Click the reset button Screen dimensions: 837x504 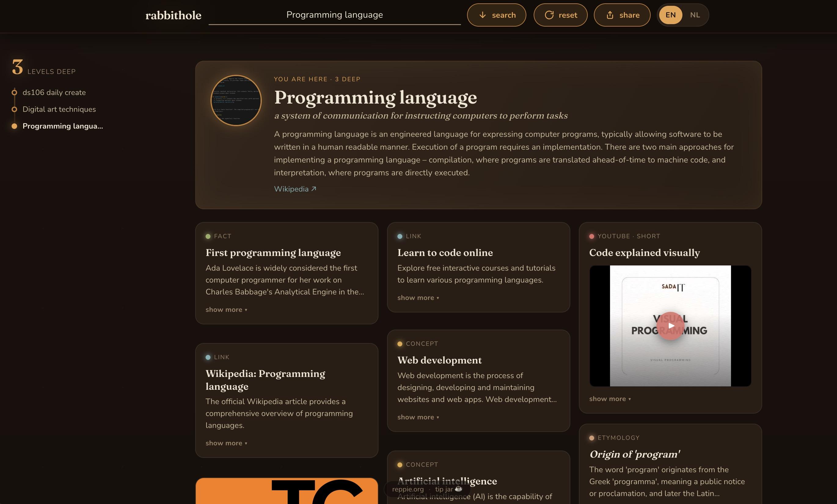pos(560,15)
